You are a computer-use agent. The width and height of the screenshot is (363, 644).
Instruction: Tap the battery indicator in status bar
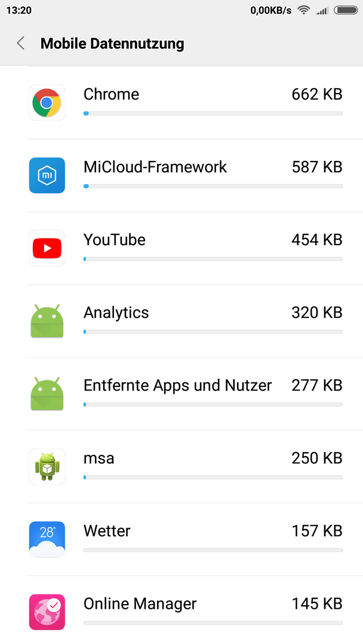[x=345, y=10]
